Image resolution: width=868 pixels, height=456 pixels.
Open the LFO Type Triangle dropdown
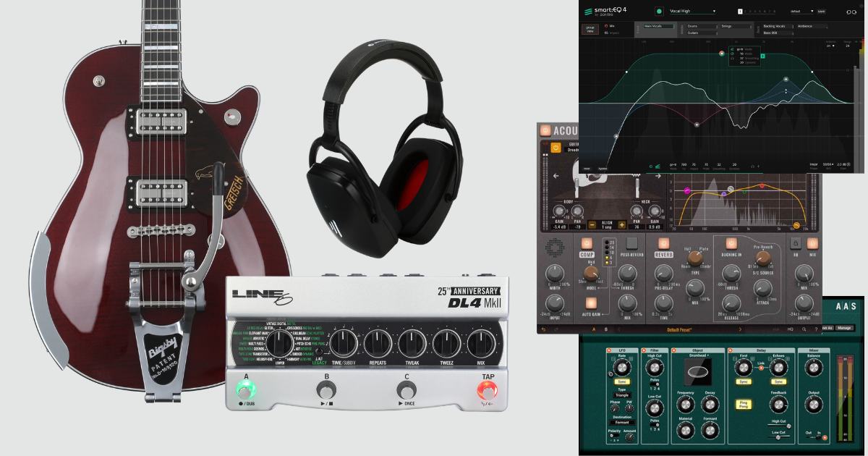tap(622, 395)
